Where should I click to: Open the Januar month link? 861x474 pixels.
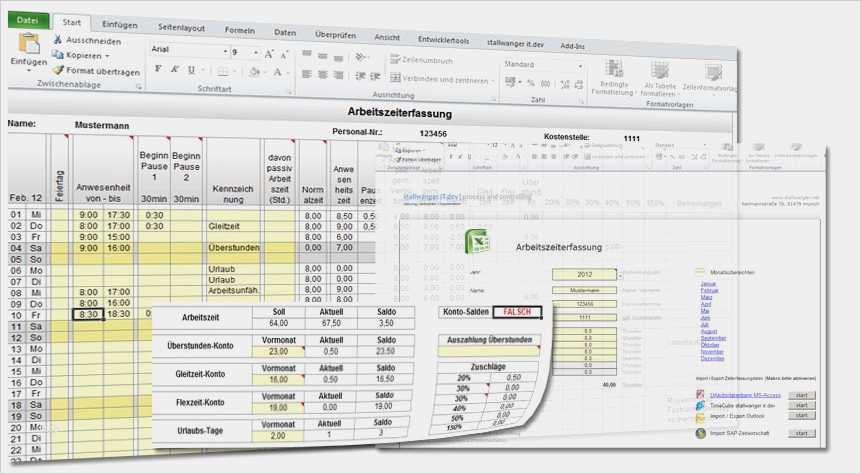pos(708,284)
